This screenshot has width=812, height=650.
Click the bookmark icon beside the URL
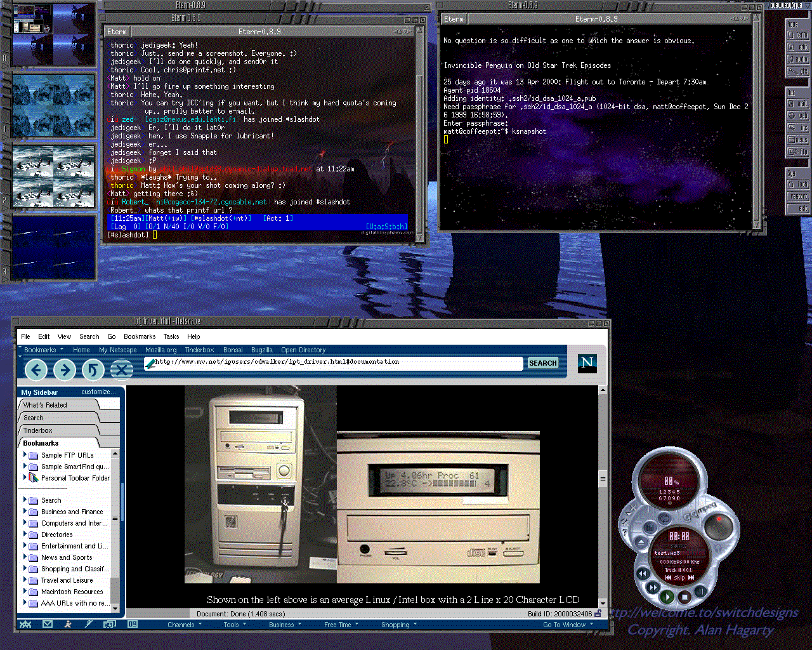(150, 363)
